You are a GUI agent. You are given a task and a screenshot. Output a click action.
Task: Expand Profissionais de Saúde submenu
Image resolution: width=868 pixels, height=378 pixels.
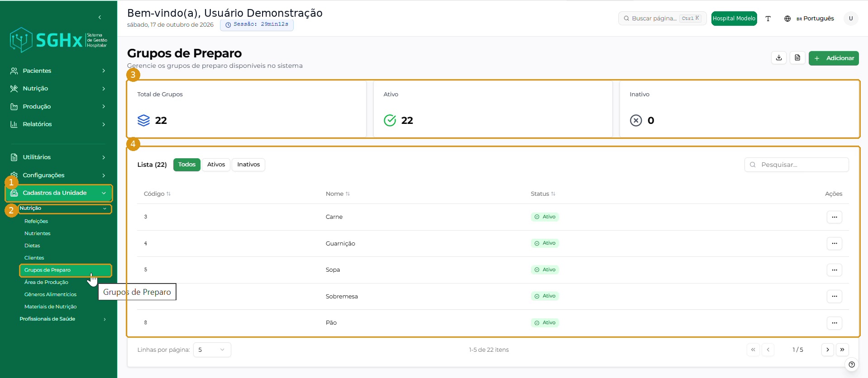(63, 319)
